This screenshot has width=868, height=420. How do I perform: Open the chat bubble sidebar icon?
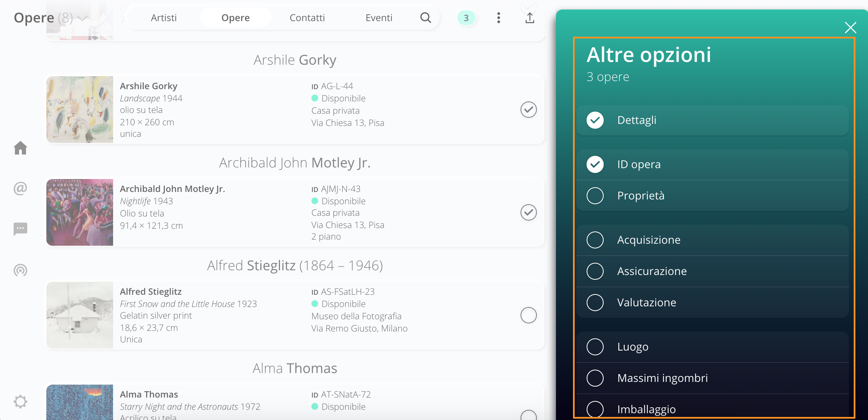(20, 229)
